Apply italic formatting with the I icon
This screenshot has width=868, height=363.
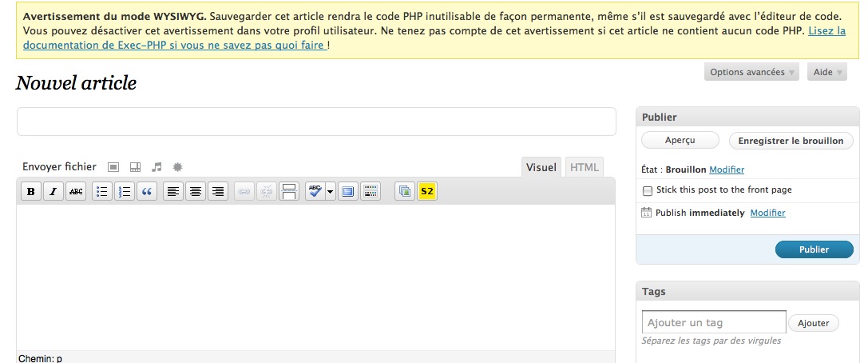pos(54,191)
